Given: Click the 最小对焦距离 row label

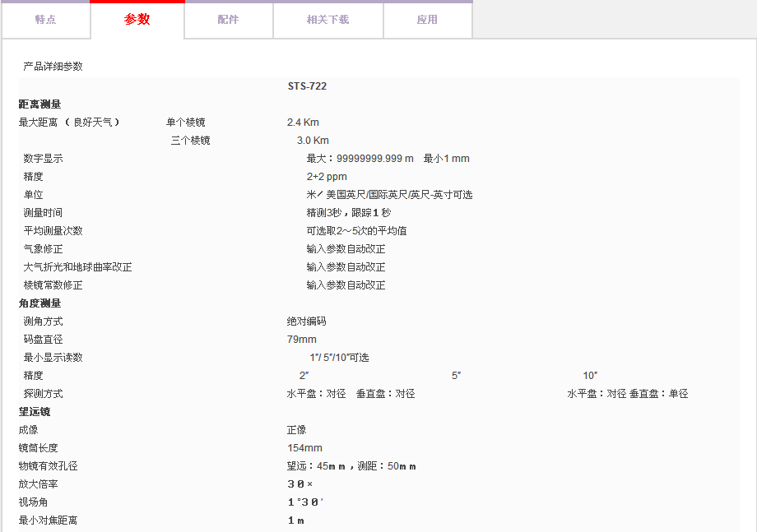Looking at the screenshot, I should point(48,520).
